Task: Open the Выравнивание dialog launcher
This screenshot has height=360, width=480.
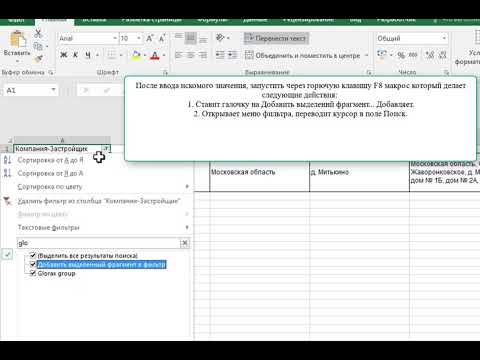Action: tap(369, 72)
